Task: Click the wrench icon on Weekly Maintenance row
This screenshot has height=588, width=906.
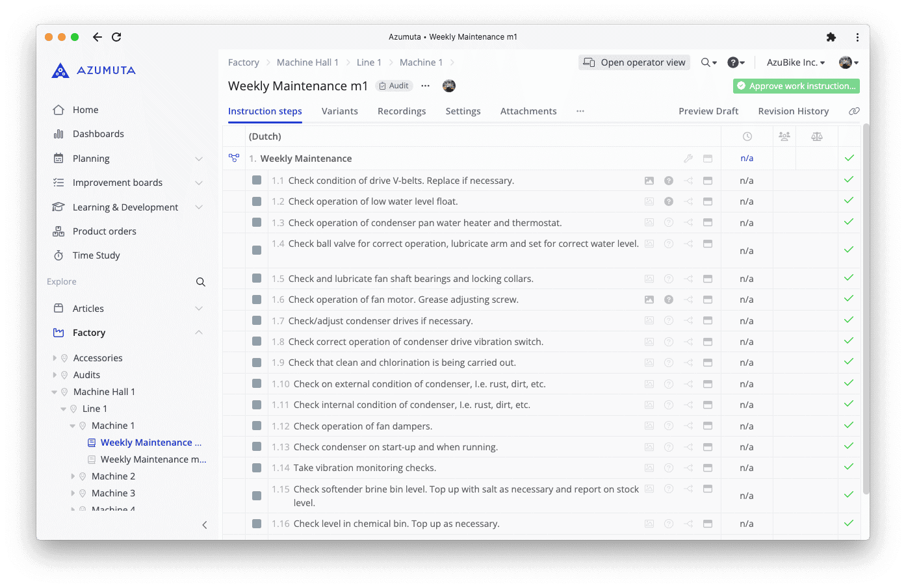Action: point(688,158)
